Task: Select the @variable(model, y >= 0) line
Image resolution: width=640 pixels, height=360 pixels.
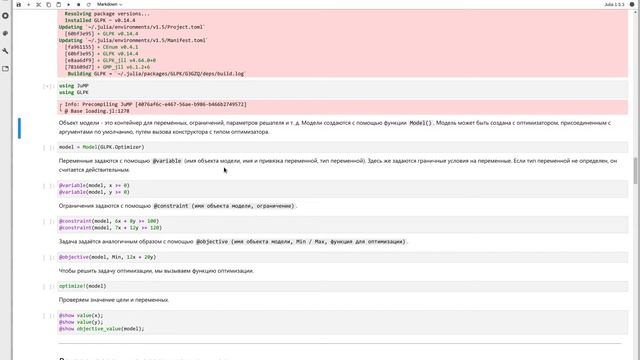Action: coord(94,192)
